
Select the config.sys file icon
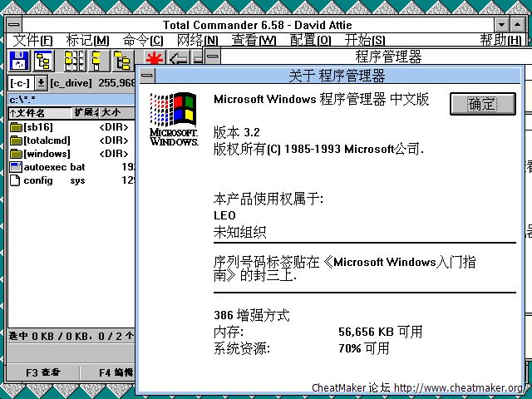point(15,180)
